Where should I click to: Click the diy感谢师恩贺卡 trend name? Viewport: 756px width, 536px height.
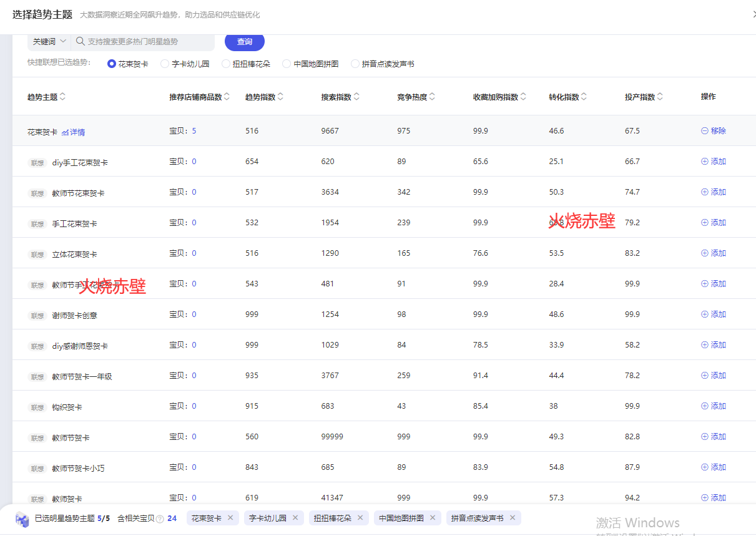click(80, 346)
